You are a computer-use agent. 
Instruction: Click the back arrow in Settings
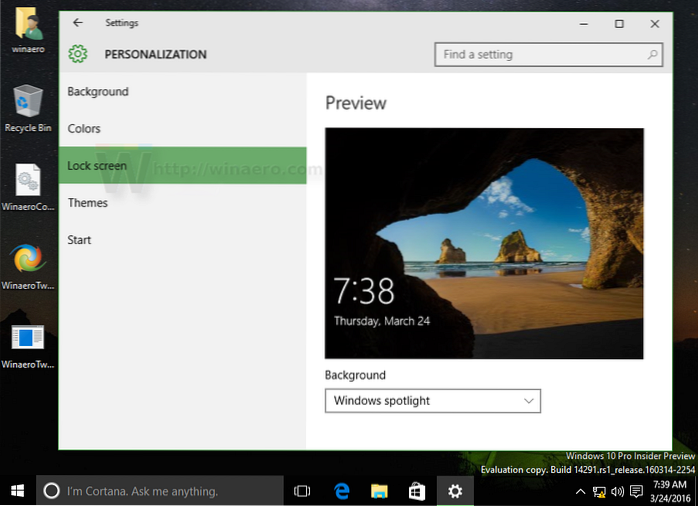78,23
